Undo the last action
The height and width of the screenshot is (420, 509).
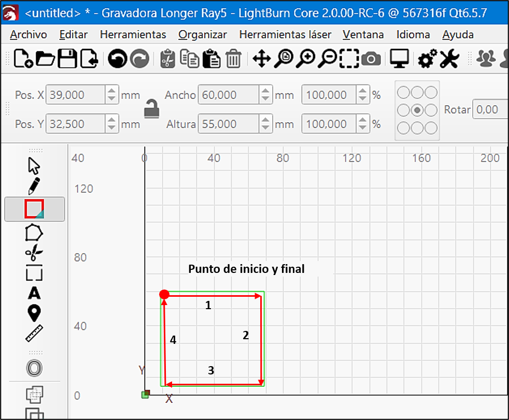pos(117,59)
